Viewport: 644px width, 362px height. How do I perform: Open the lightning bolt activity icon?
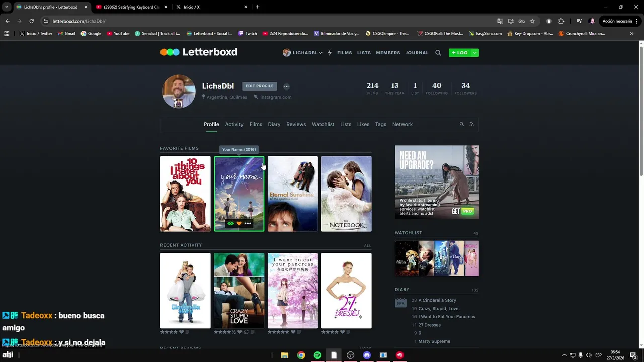[330, 53]
